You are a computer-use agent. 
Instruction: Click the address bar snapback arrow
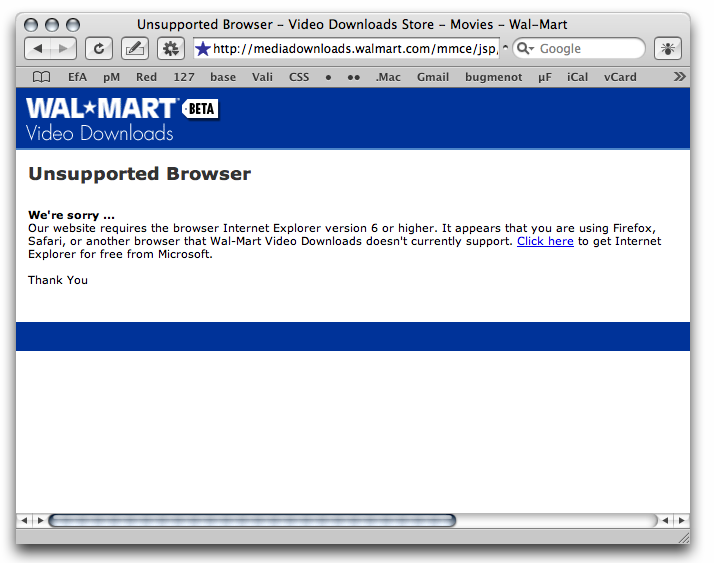(505, 47)
